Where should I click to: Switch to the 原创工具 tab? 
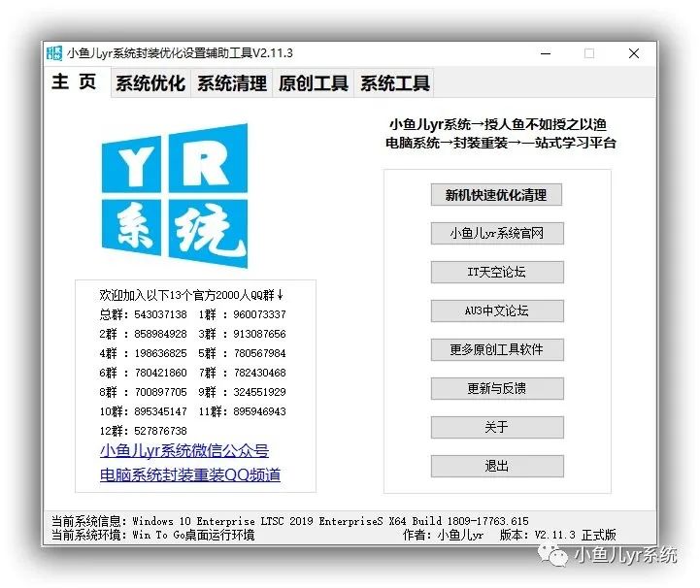(x=313, y=83)
